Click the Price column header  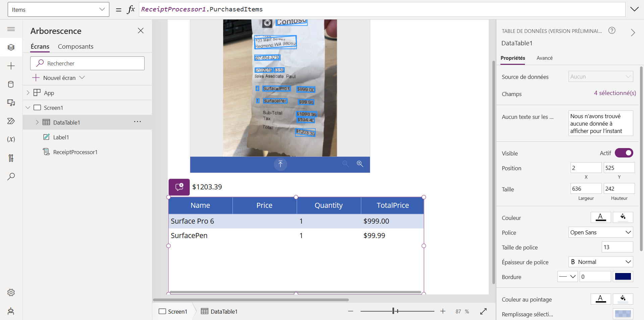click(264, 205)
